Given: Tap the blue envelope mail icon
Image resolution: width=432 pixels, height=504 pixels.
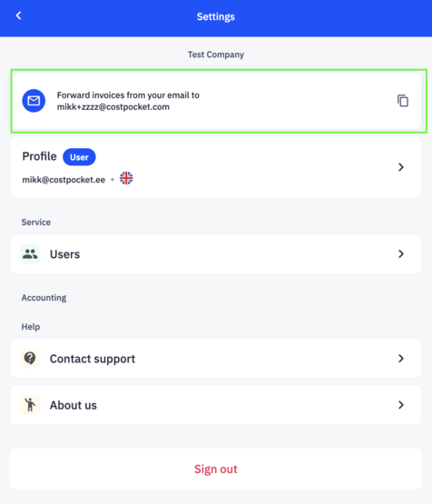Looking at the screenshot, I should pos(34,101).
